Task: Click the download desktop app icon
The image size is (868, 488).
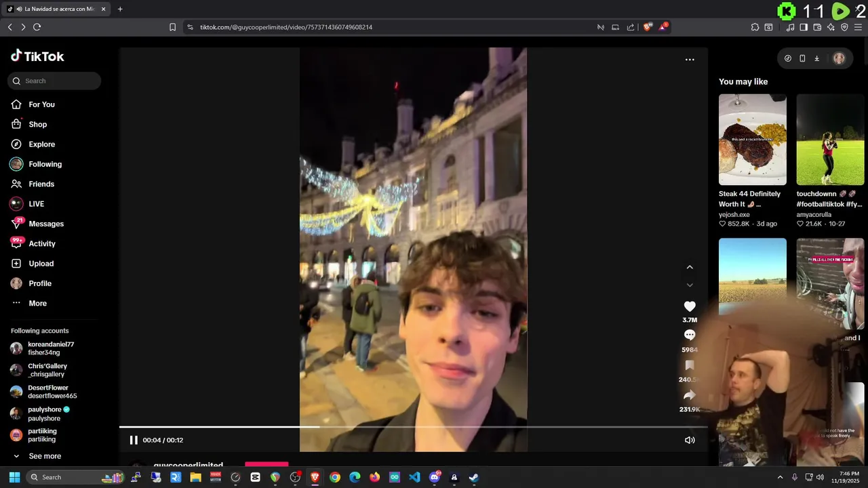Action: 816,58
